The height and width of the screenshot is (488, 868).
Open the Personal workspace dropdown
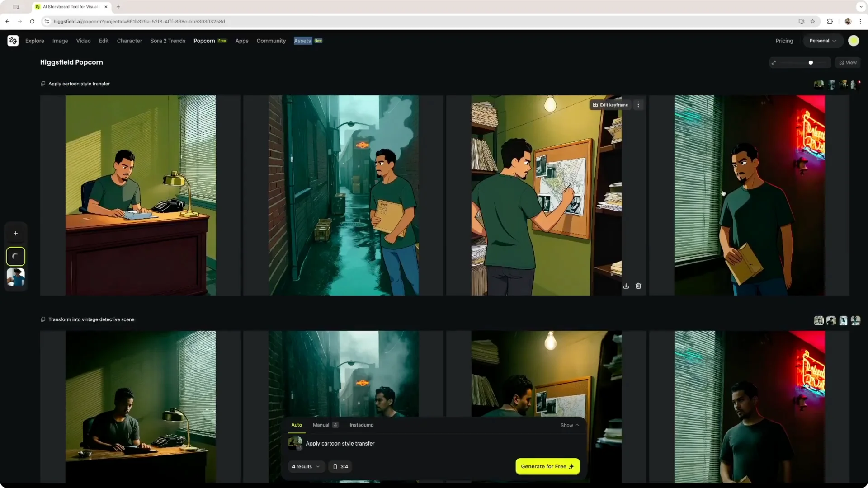coord(822,41)
